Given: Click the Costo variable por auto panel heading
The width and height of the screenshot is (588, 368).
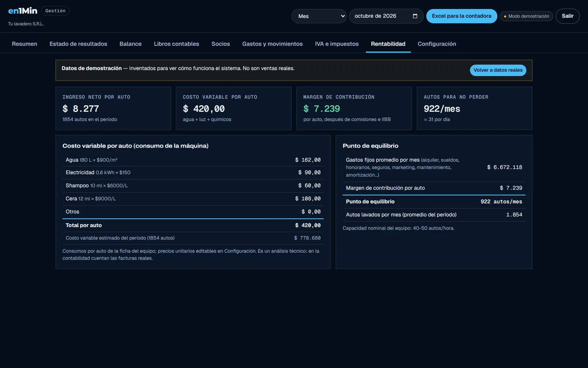Looking at the screenshot, I should tap(135, 146).
